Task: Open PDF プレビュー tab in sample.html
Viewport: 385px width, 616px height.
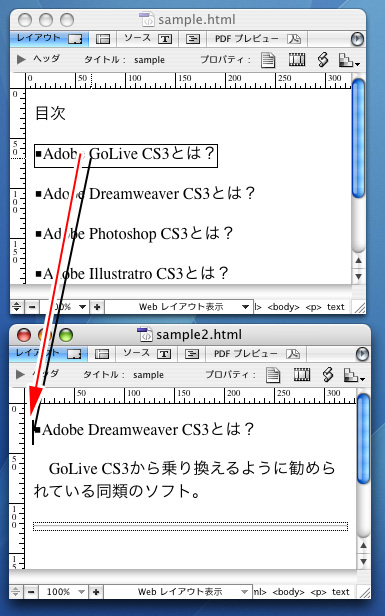Action: 258,39
